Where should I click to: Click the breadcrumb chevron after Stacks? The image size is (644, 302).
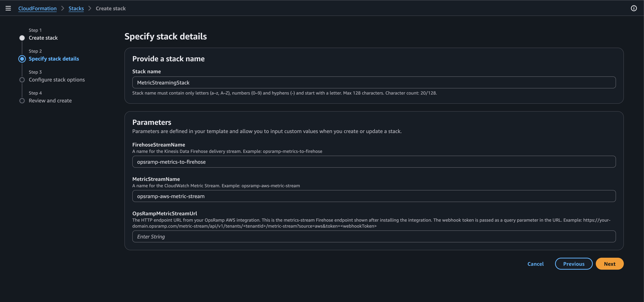[90, 8]
